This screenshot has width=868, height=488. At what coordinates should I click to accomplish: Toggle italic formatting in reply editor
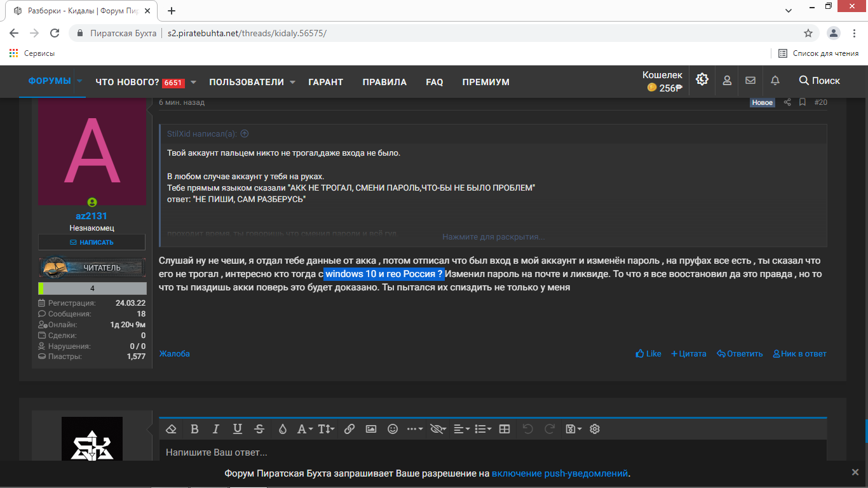tap(215, 429)
